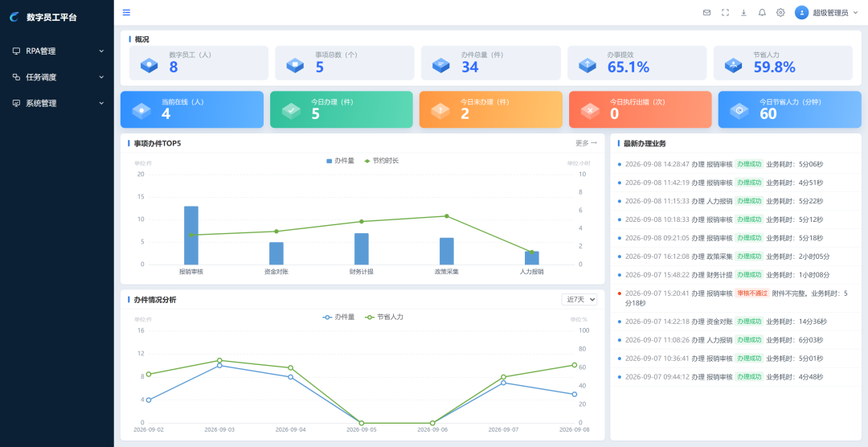Click the 2026-09-08 11:42:19 business entry

click(x=735, y=182)
